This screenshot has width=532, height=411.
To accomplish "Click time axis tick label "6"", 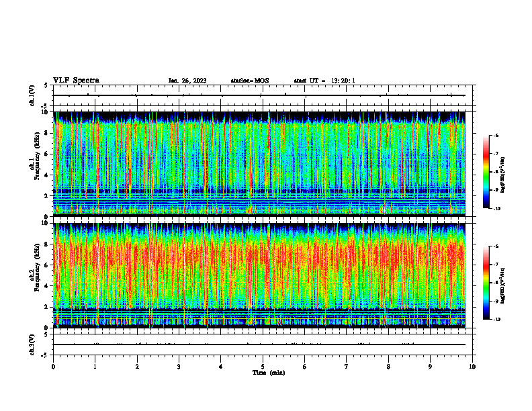I will click(x=305, y=367).
